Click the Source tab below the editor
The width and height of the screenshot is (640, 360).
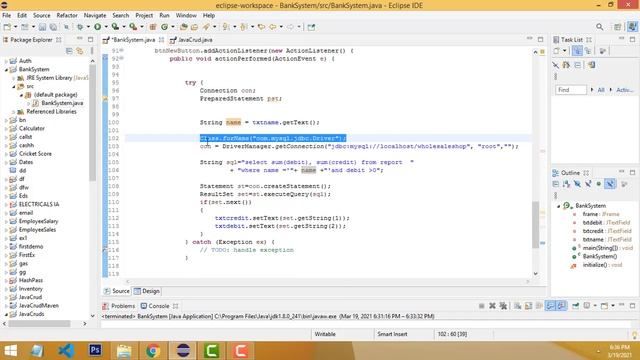tap(117, 291)
